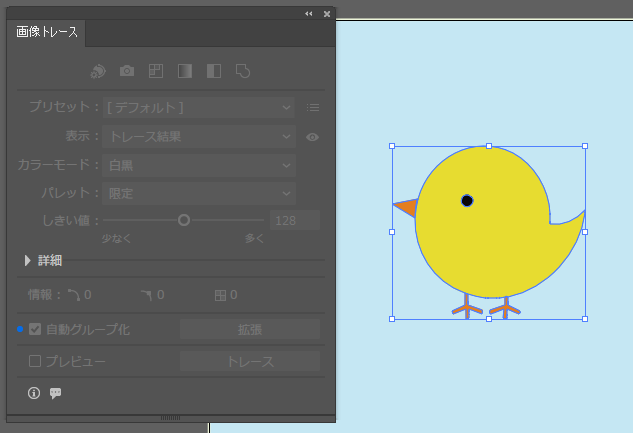Collapse the panel with double-arrow icon

coord(309,14)
